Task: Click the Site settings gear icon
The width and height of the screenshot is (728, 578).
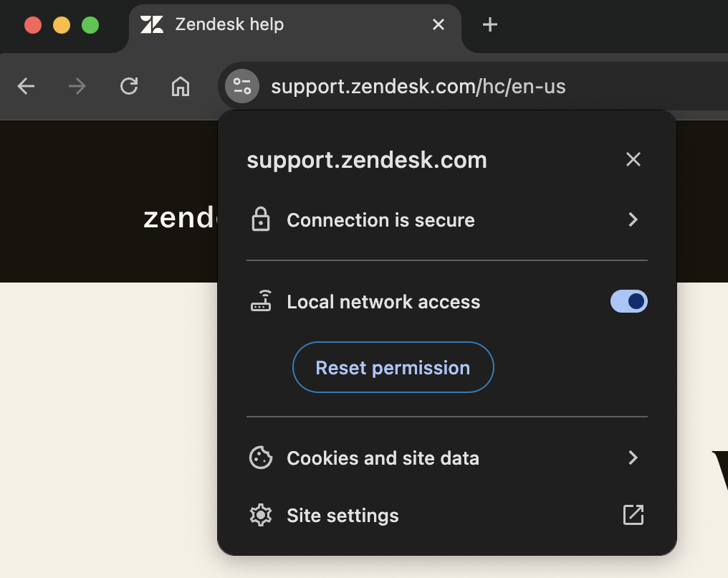Action: pos(261,515)
